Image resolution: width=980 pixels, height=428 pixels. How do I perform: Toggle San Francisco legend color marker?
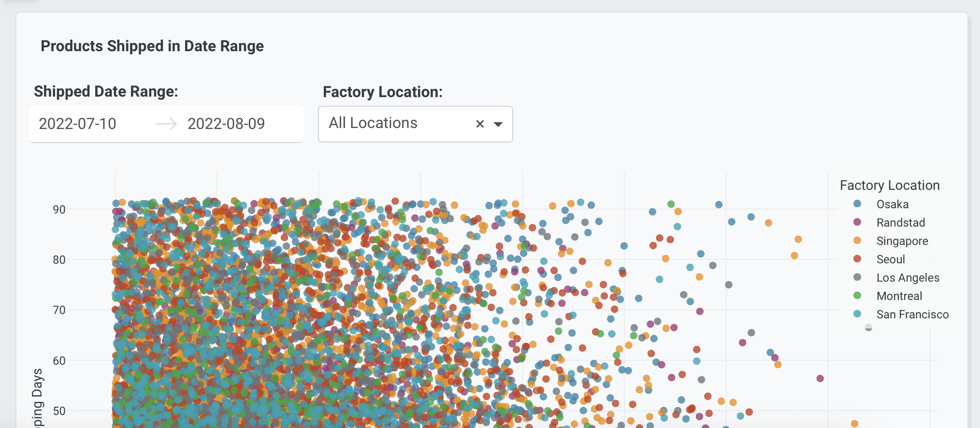click(x=857, y=314)
